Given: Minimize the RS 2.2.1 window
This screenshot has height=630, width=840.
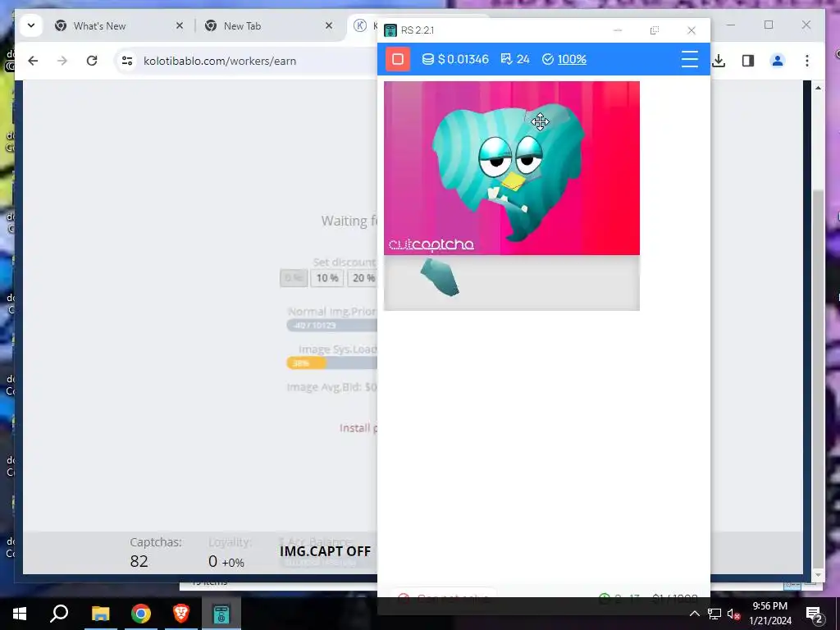Looking at the screenshot, I should 618,30.
